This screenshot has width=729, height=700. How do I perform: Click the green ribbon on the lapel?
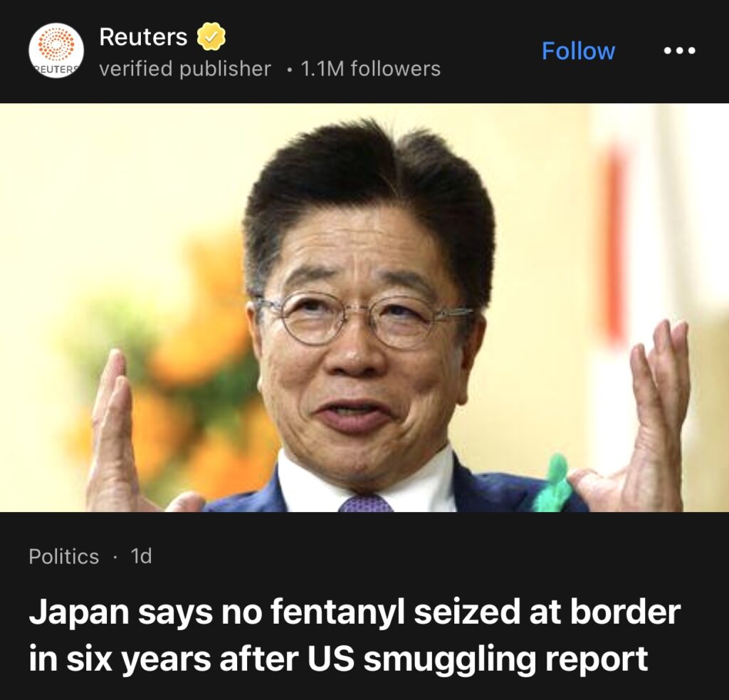pos(552,484)
